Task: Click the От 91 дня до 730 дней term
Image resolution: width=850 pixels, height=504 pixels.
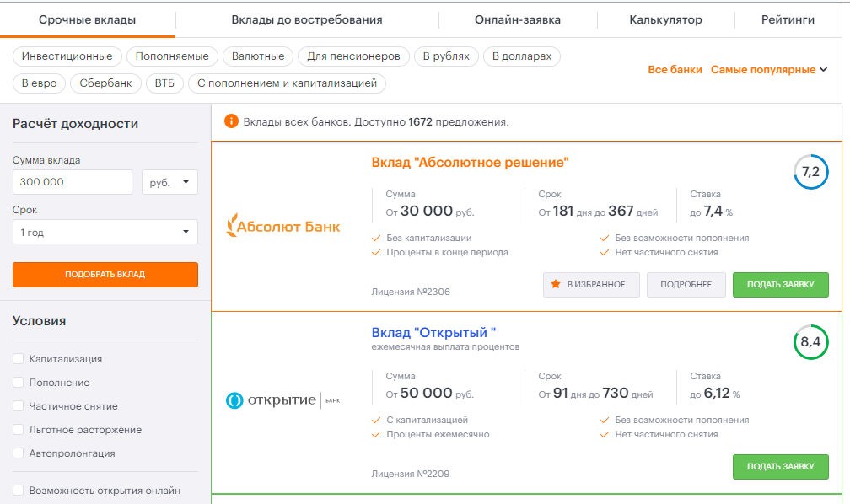Action: coord(595,393)
